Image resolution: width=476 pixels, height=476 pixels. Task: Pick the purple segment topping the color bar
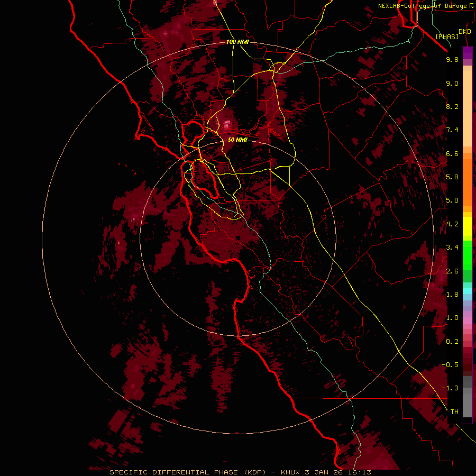(467, 53)
